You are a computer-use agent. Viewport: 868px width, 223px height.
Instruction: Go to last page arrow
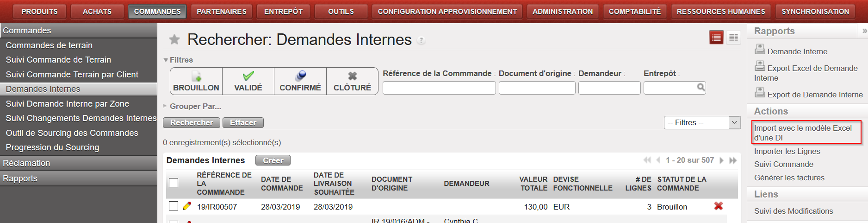pyautogui.click(x=733, y=160)
